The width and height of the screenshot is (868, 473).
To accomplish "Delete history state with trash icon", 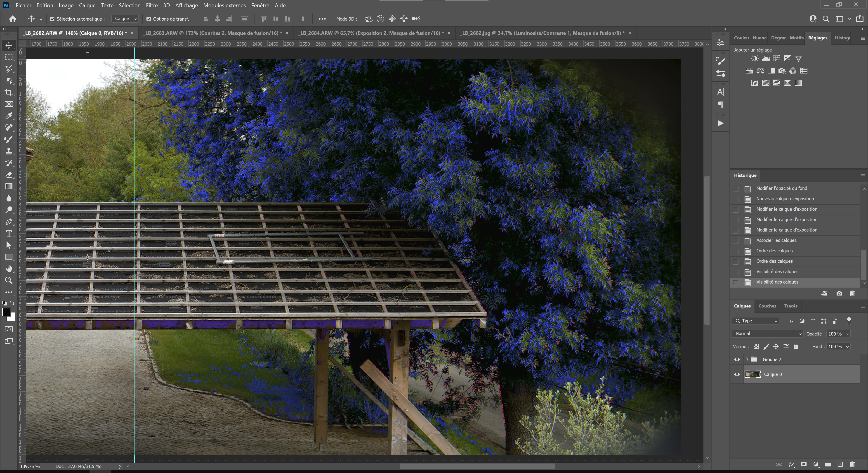I will 852,293.
